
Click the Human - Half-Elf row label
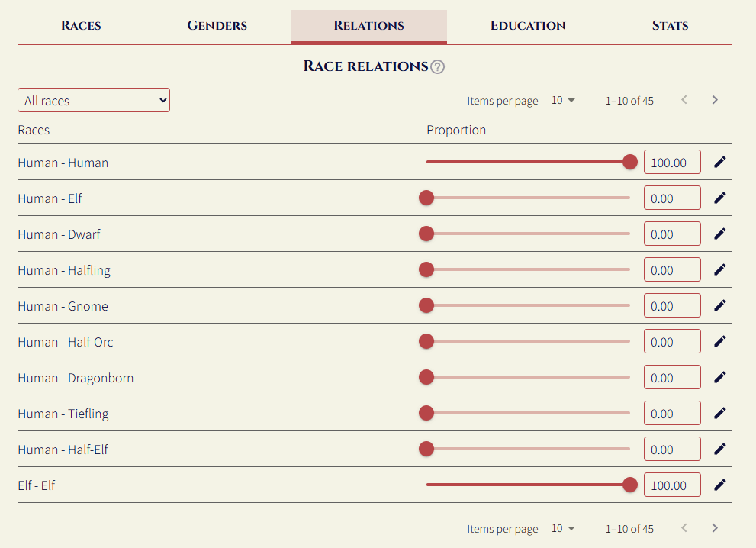click(x=61, y=449)
